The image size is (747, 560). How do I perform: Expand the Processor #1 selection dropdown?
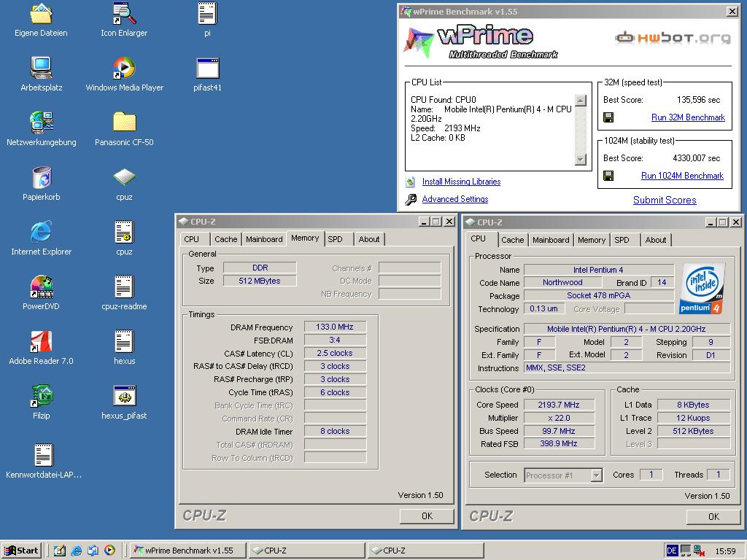click(596, 475)
